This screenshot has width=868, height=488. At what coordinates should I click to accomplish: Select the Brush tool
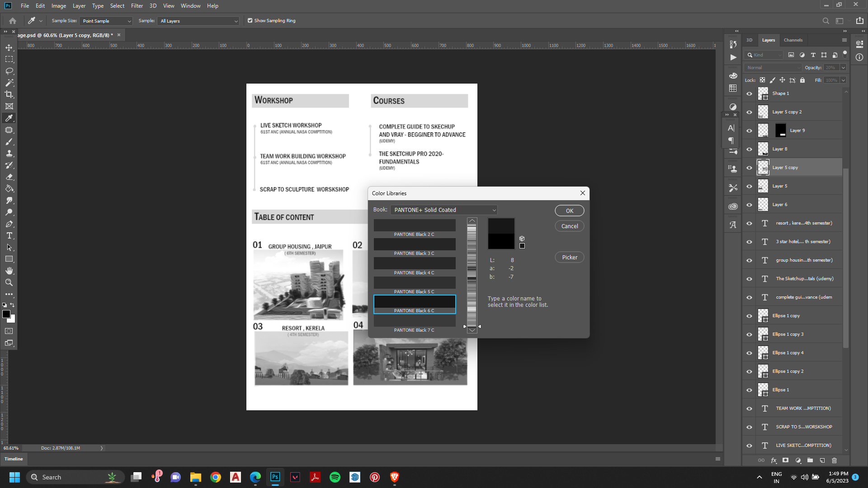click(x=9, y=141)
